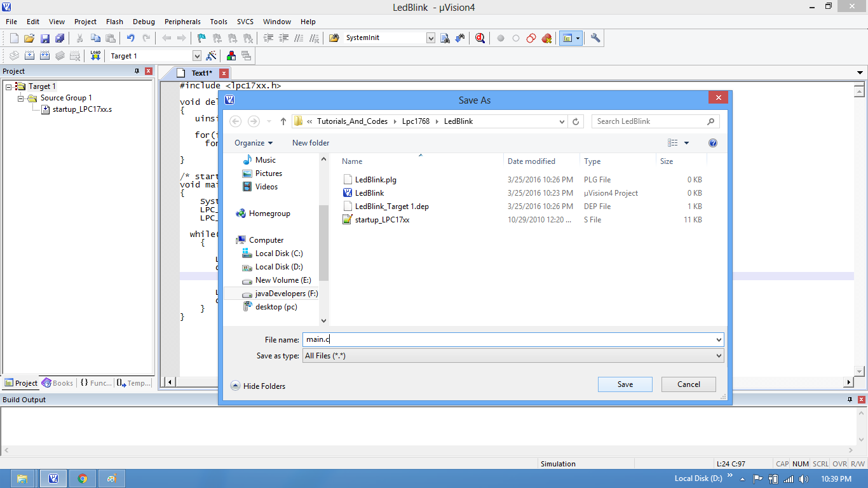Click the New folder button
868x488 pixels.
pyautogui.click(x=311, y=143)
